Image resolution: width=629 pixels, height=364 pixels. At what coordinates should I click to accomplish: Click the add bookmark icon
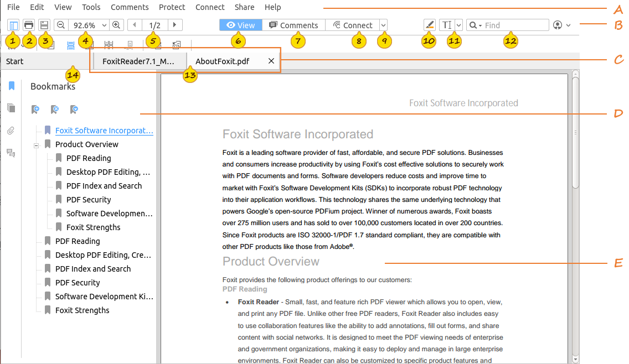(x=35, y=110)
